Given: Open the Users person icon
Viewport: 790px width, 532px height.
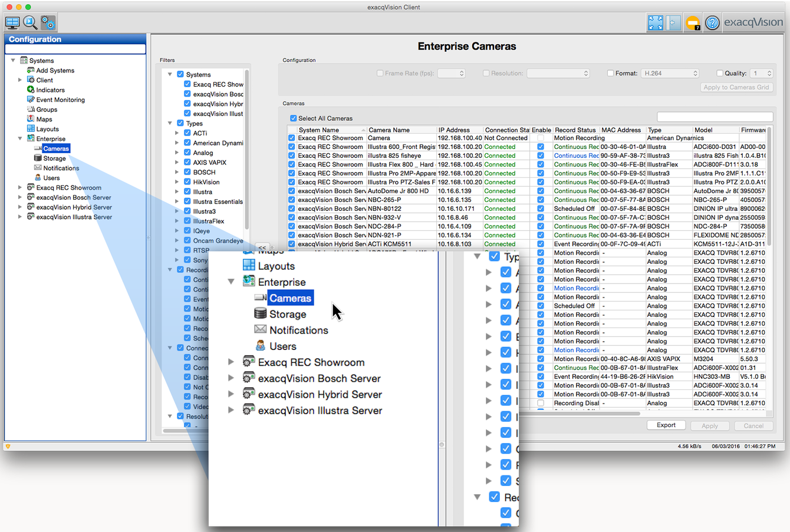Looking at the screenshot, I should point(38,177).
